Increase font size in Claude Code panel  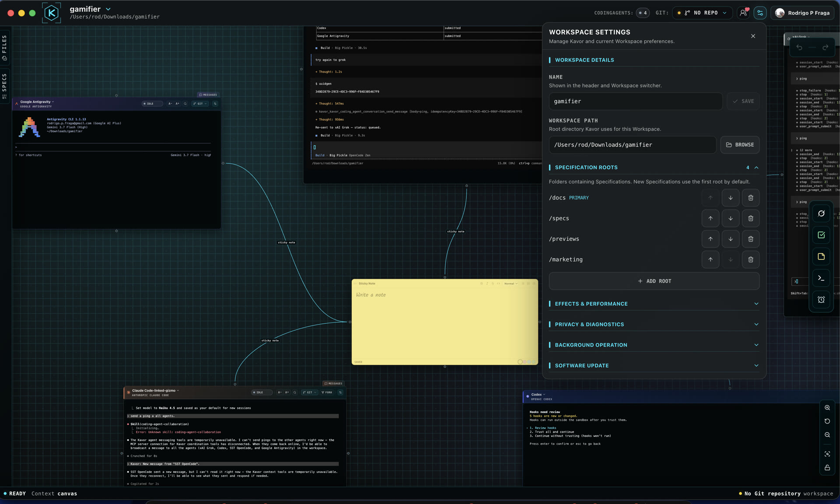[287, 392]
